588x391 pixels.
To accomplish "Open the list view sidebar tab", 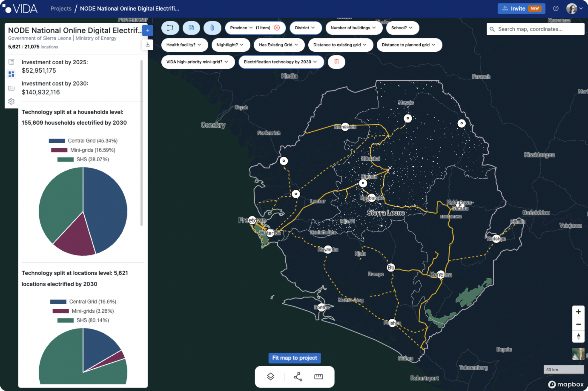I will 11,62.
